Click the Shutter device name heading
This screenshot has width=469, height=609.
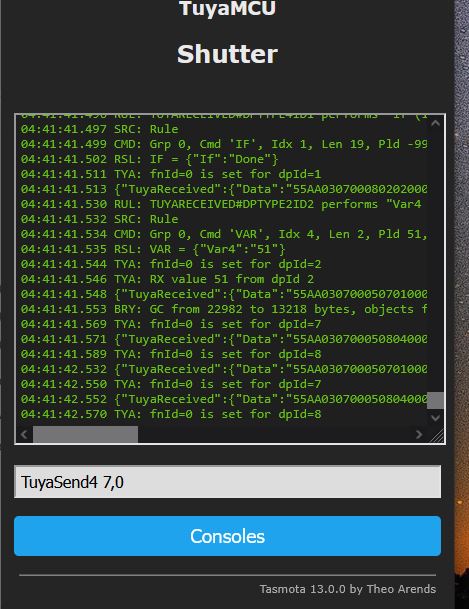228,54
